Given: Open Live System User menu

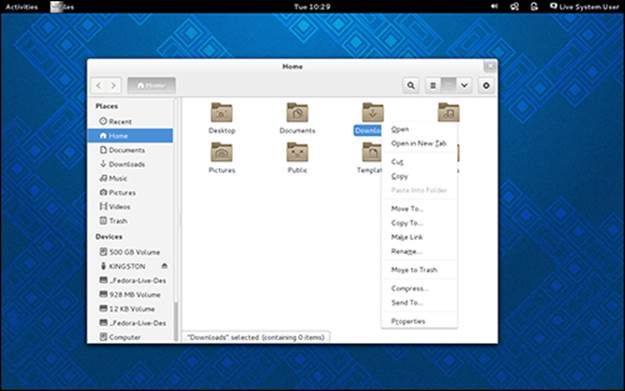Looking at the screenshot, I should (584, 6).
